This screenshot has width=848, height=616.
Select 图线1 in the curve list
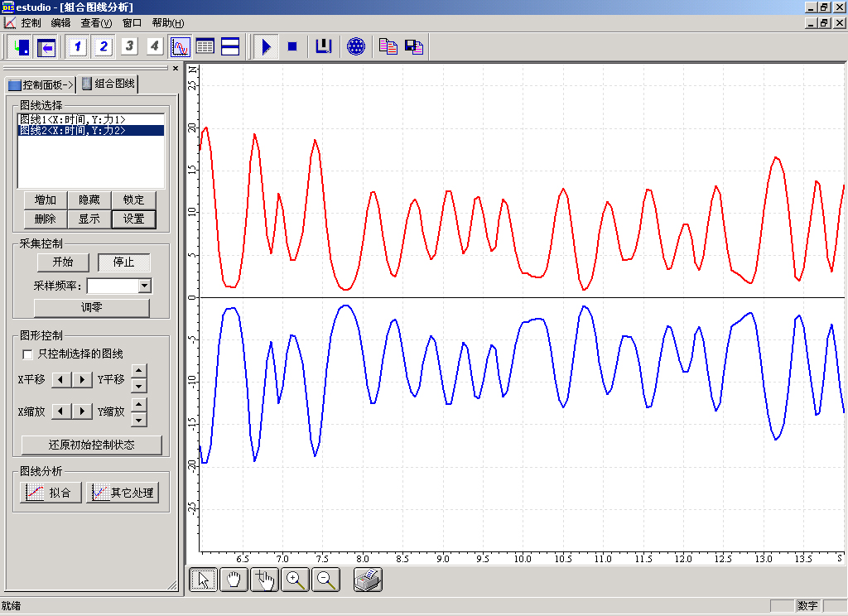73,120
